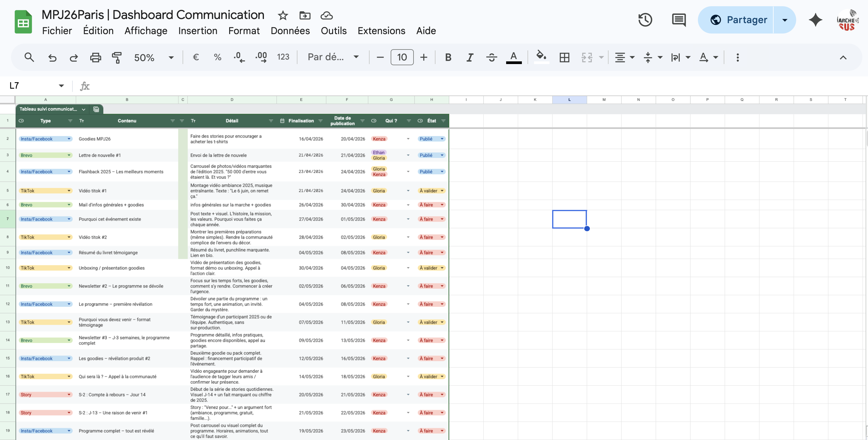The width and height of the screenshot is (868, 440).
Task: Increase font size with plus button
Action: pyautogui.click(x=424, y=58)
